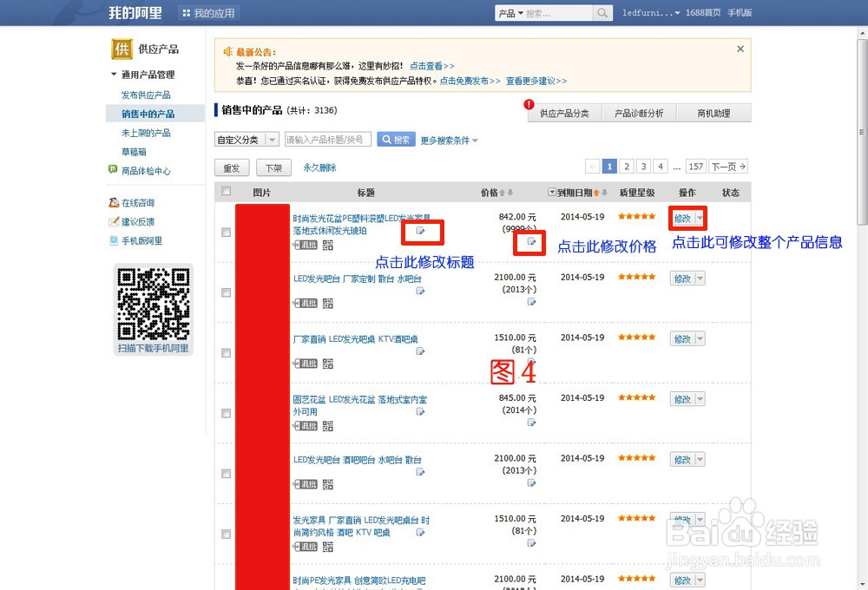Go to page 2 in pagination

627,166
